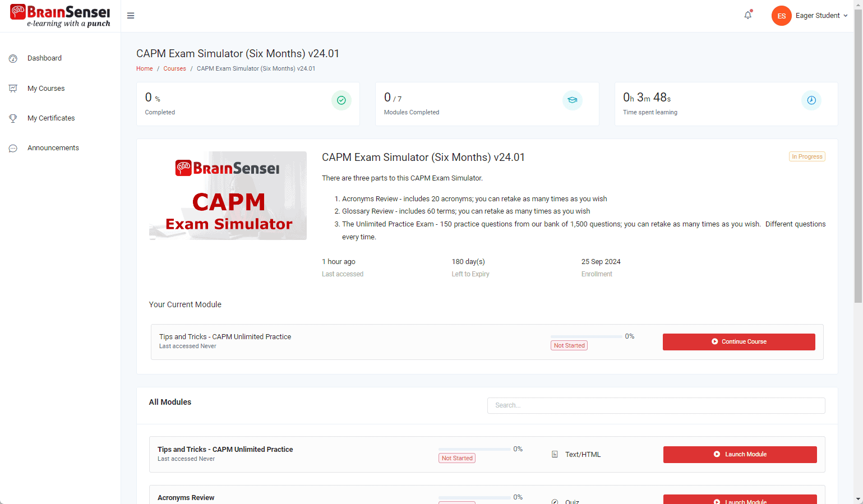Click the Acronyms Review Quiz icon
This screenshot has width=863, height=504.
[555, 501]
